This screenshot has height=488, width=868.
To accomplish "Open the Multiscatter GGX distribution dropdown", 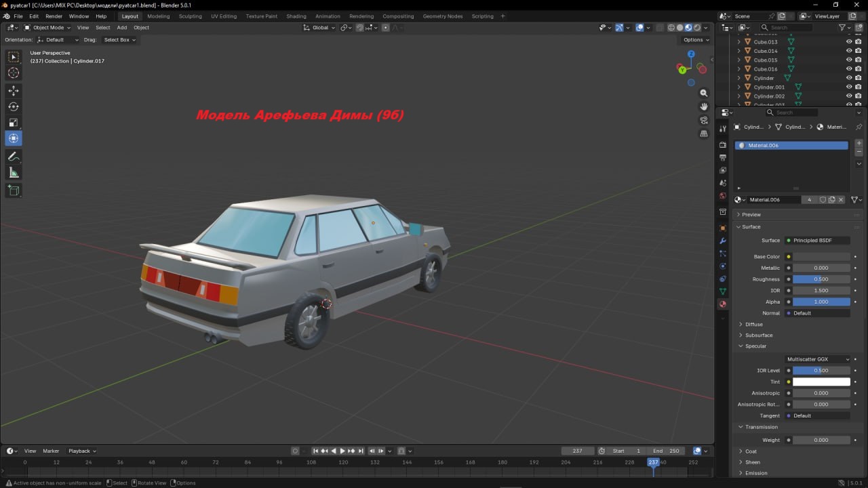I will point(817,359).
